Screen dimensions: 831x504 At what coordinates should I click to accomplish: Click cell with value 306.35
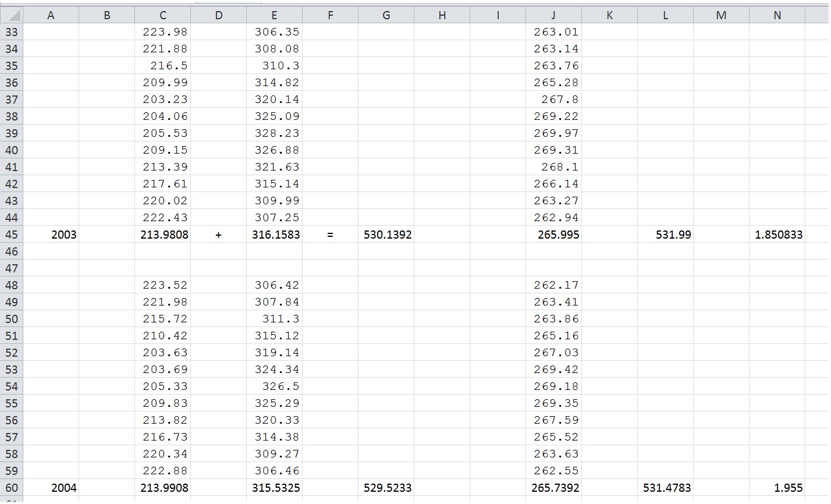tap(274, 32)
